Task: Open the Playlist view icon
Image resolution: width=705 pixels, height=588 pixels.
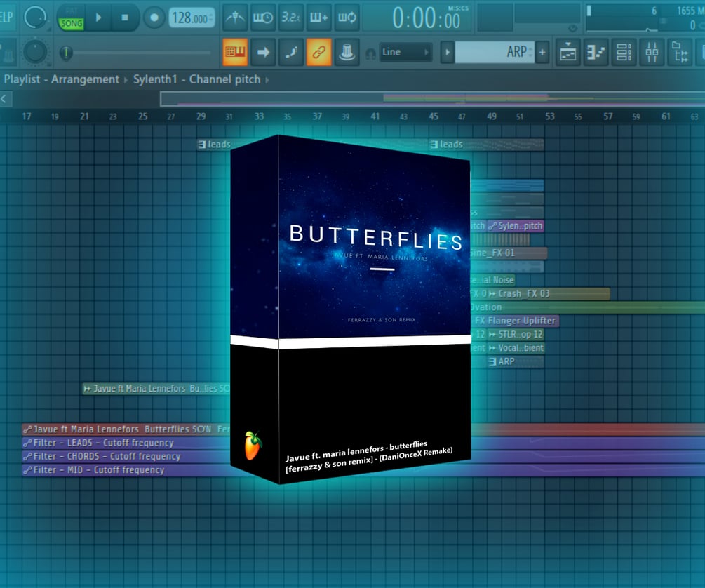Action: [x=568, y=52]
